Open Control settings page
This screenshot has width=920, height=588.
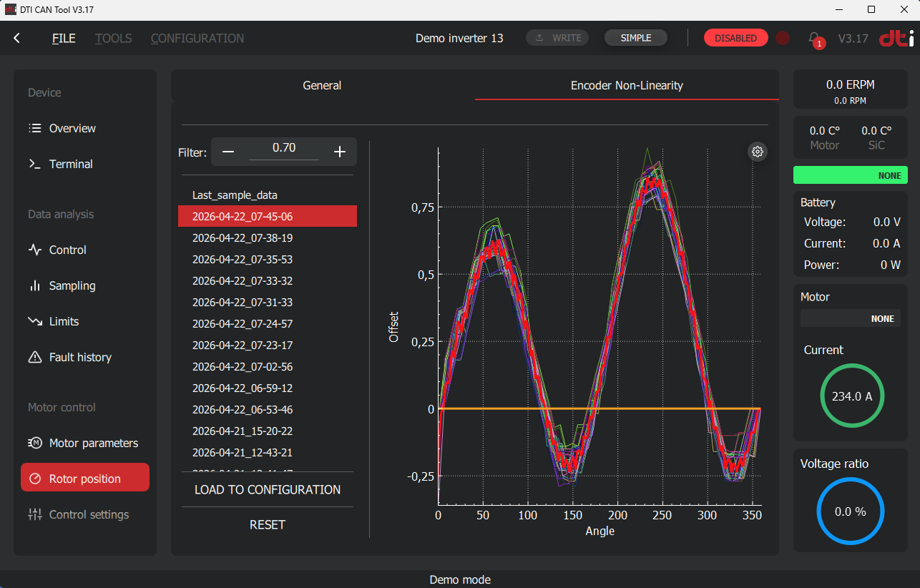coord(85,514)
